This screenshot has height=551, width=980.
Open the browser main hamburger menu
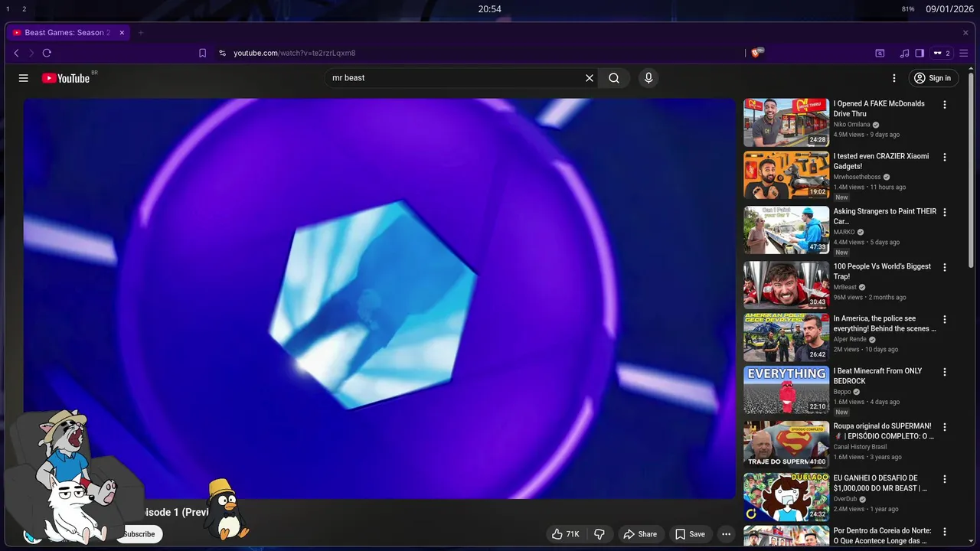pyautogui.click(x=963, y=53)
